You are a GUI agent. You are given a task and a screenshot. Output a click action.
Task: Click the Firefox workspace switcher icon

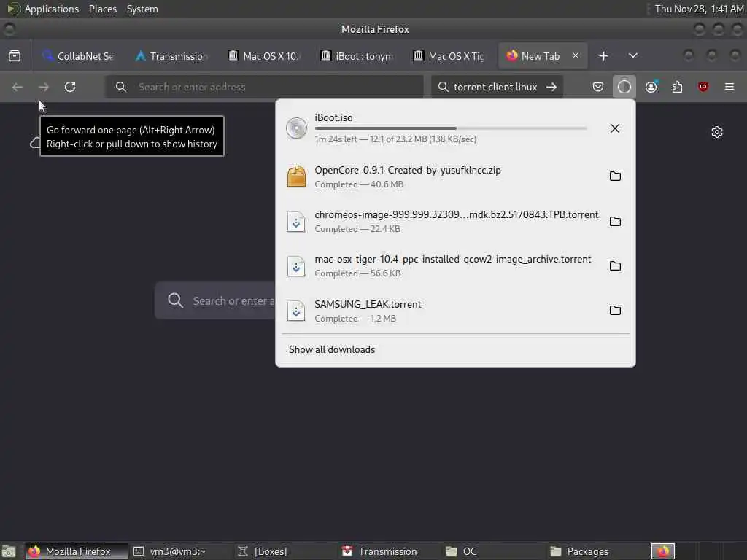click(663, 551)
